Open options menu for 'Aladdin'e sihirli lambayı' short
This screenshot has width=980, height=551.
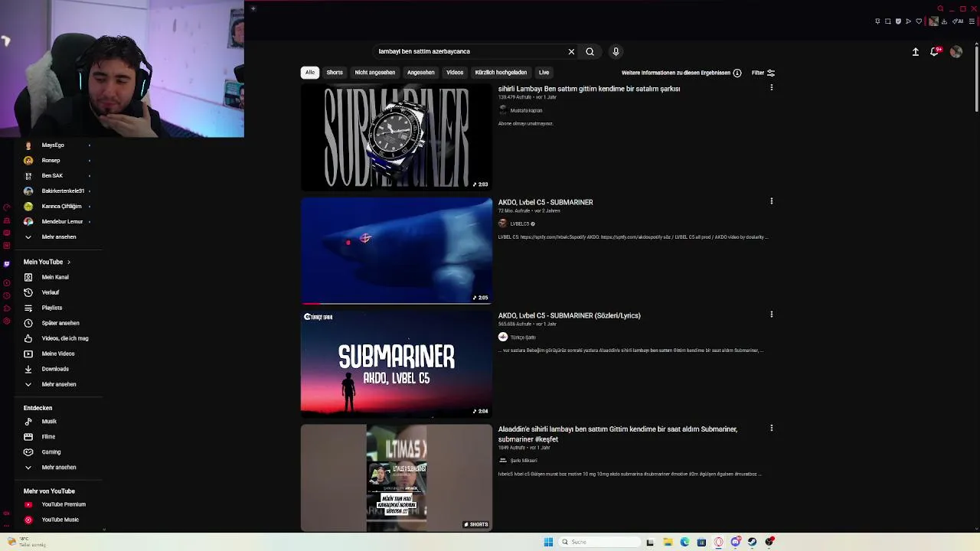pyautogui.click(x=771, y=428)
